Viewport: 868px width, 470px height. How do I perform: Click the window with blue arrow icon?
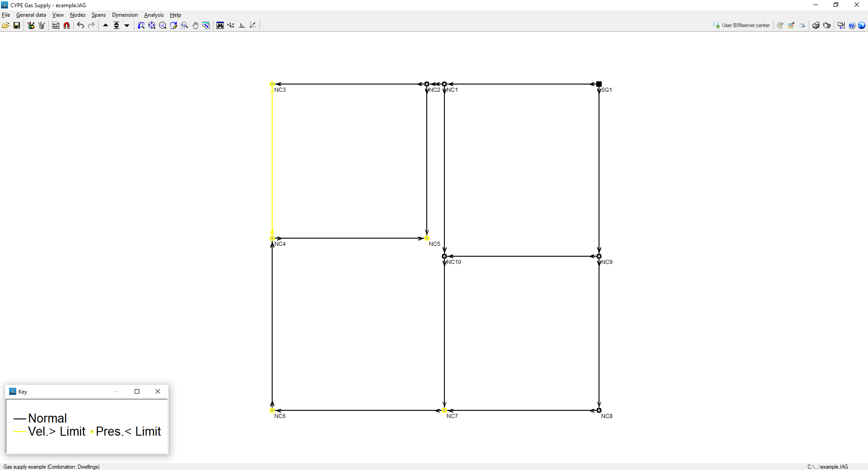206,25
